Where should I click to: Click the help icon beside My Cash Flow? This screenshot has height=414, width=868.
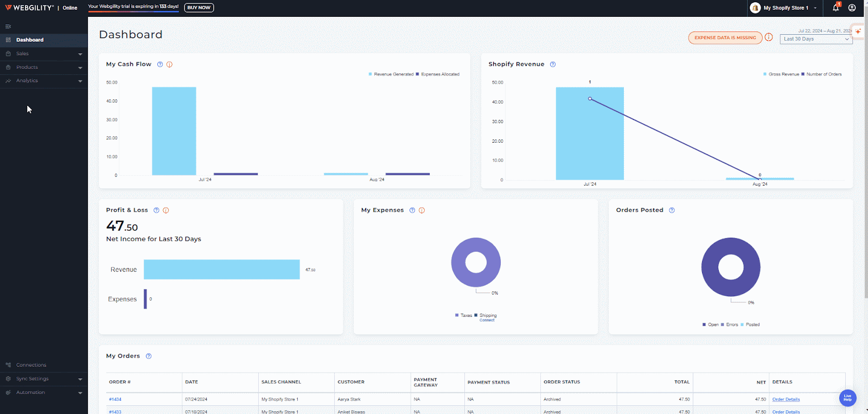pos(160,65)
